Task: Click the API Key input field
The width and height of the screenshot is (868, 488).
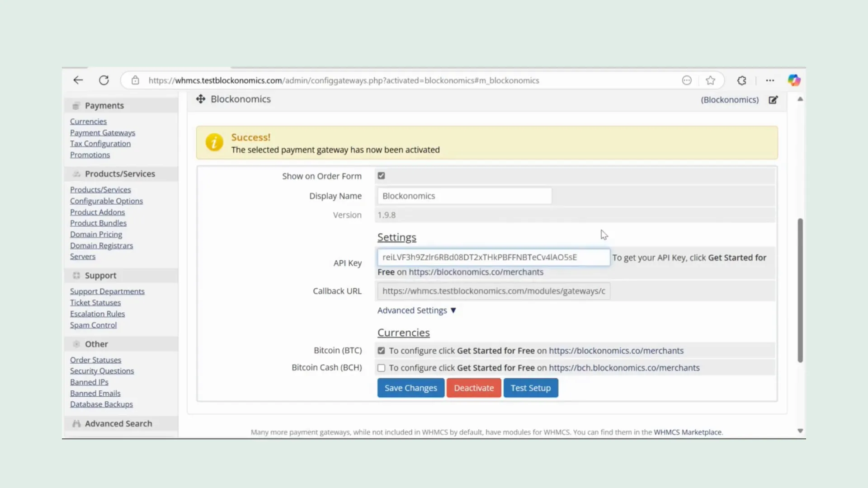Action: pyautogui.click(x=492, y=257)
